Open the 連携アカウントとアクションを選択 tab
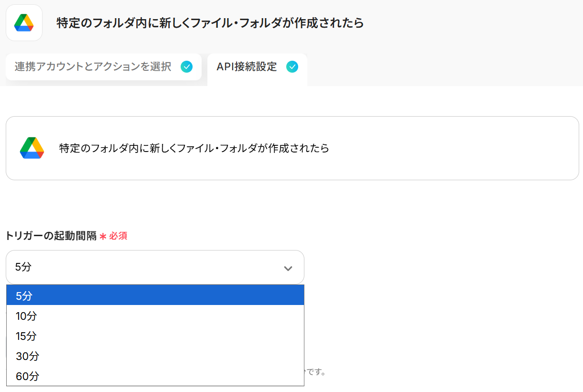The height and width of the screenshot is (392, 583). coord(93,66)
